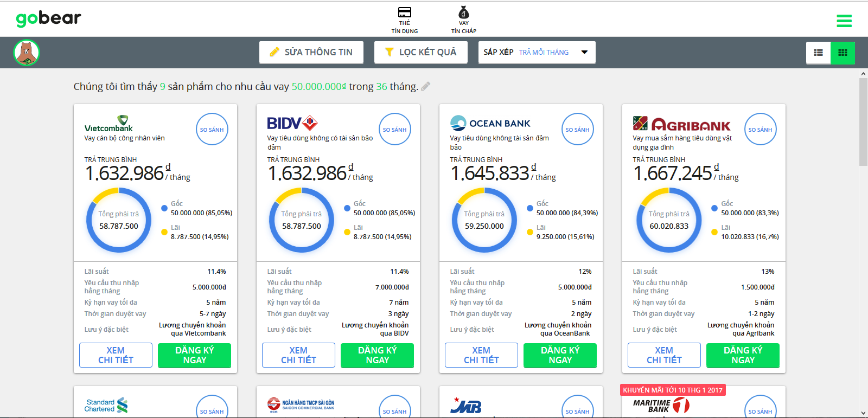Click the loan amount 50.000.000đ in summary
The width and height of the screenshot is (868, 418).
pos(319,86)
